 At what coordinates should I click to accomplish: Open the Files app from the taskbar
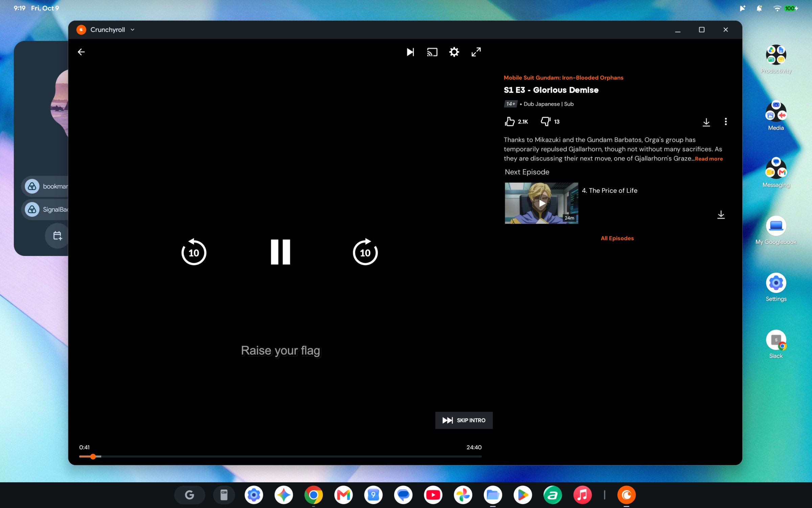493,495
